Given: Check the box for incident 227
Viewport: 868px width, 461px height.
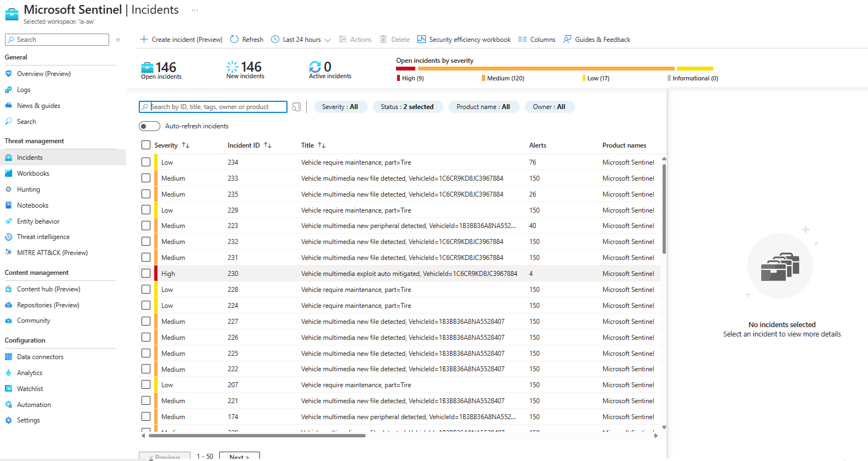Looking at the screenshot, I should pos(146,321).
